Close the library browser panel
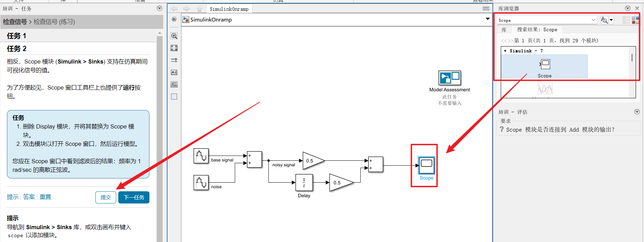The width and height of the screenshot is (644, 242). pyautogui.click(x=637, y=8)
